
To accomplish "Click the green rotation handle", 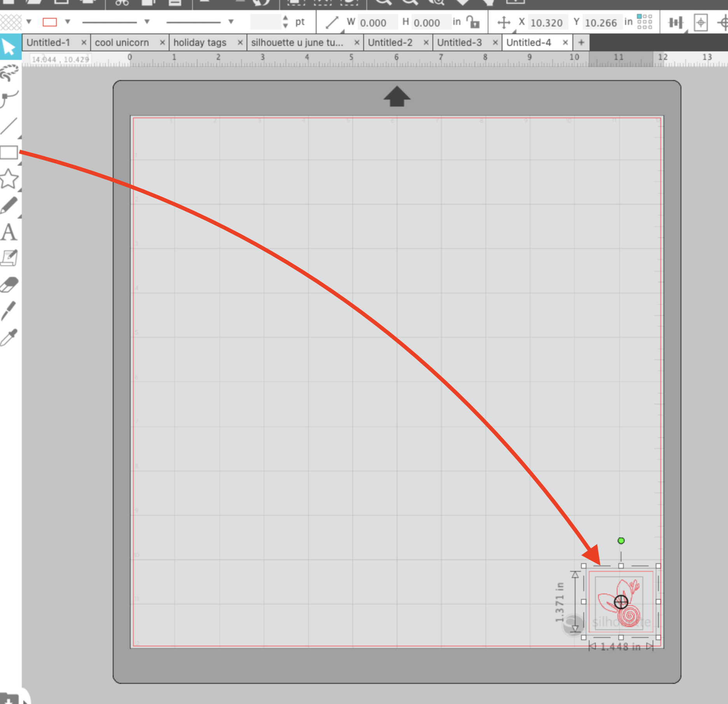I will tap(621, 541).
